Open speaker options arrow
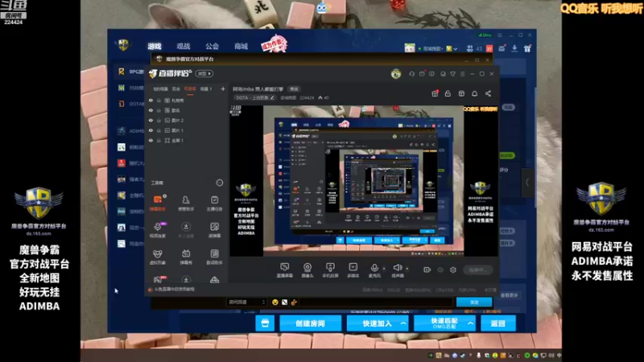Screen dimensions: 644x362 pos(407,268)
